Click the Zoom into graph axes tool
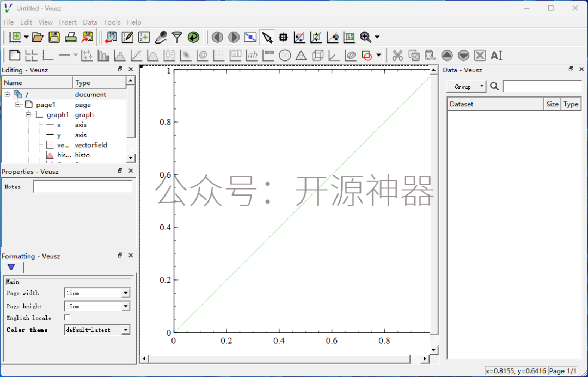 click(299, 37)
